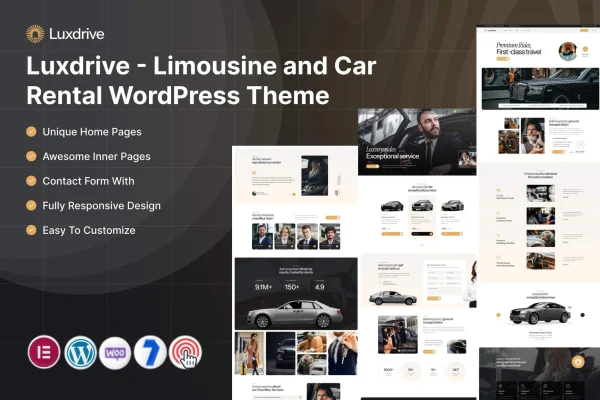This screenshot has width=600, height=400.
Task: Click the orange button under Exceptional service
Action: point(372,166)
